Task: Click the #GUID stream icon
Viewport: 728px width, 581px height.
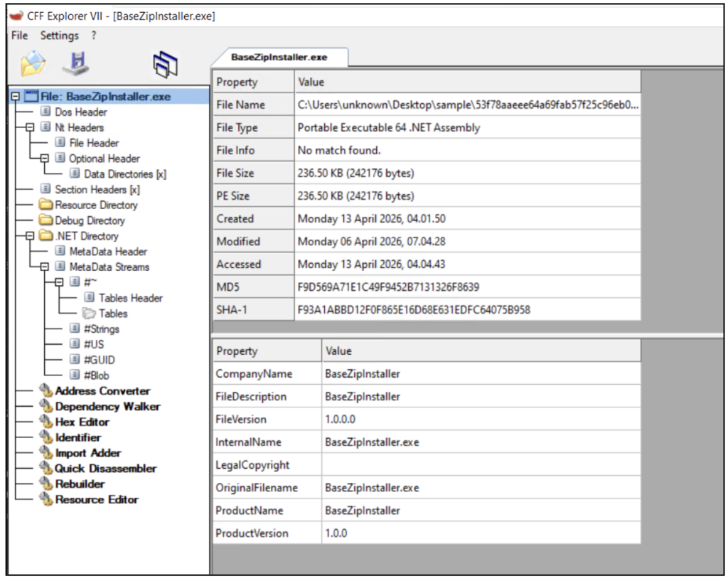Action: [x=74, y=359]
